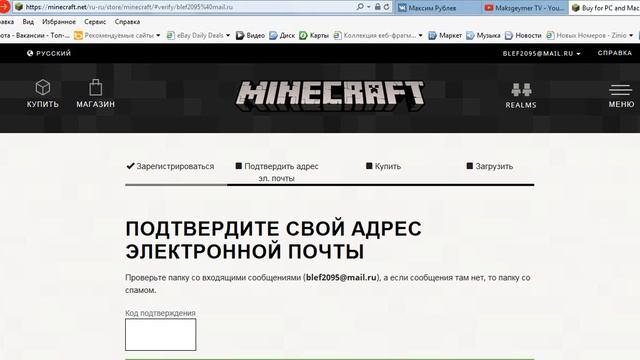Switch to the Максим Рублев tab

[x=438, y=8]
